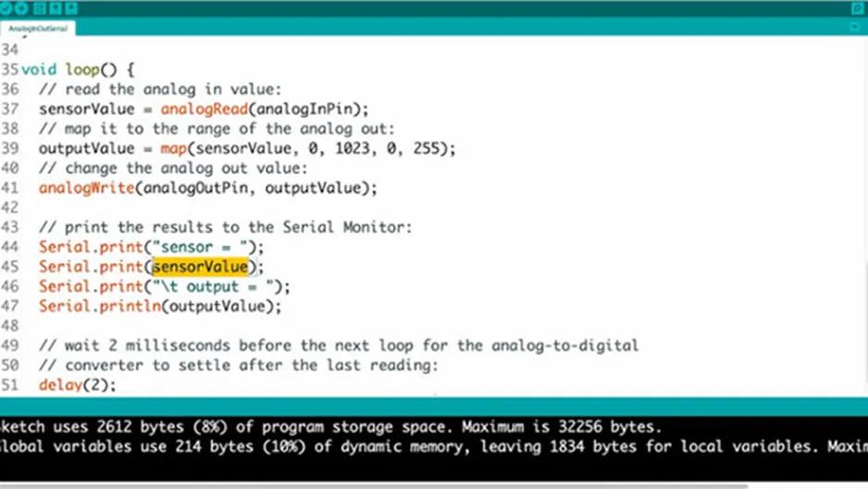Click 'delay' on line 51

60,385
